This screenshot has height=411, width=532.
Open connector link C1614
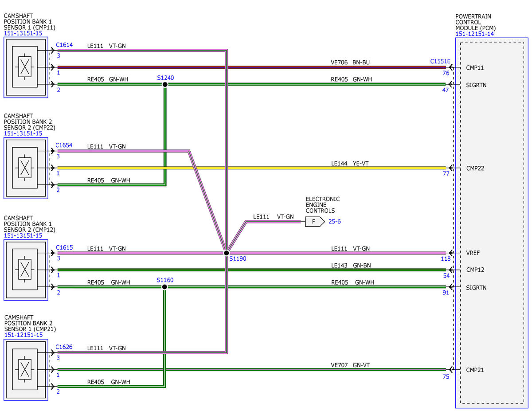64,45
